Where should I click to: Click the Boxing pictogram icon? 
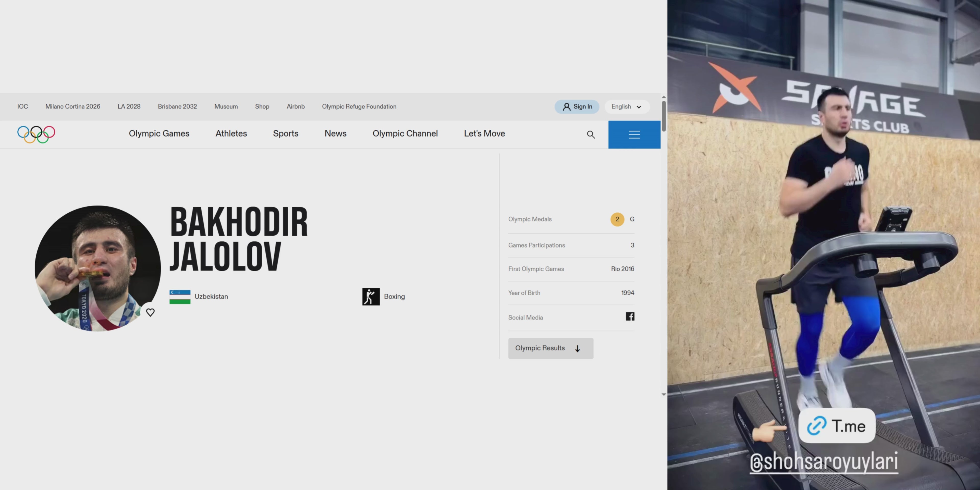click(371, 297)
